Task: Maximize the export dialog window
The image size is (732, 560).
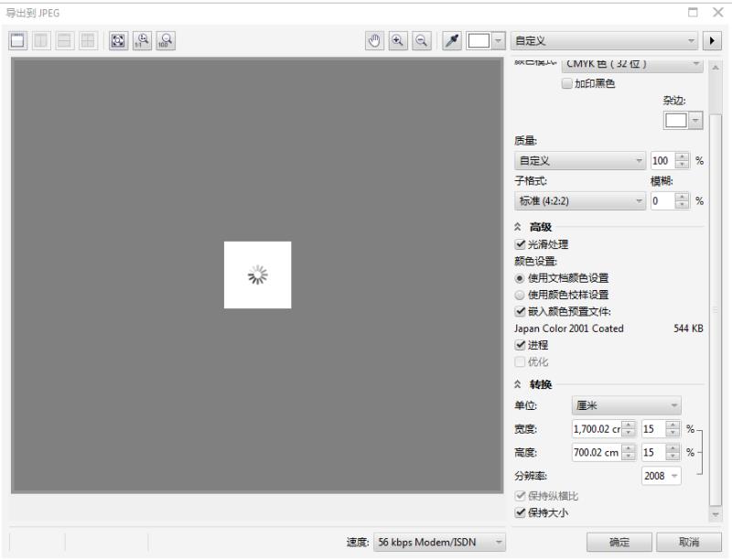Action: coord(693,13)
